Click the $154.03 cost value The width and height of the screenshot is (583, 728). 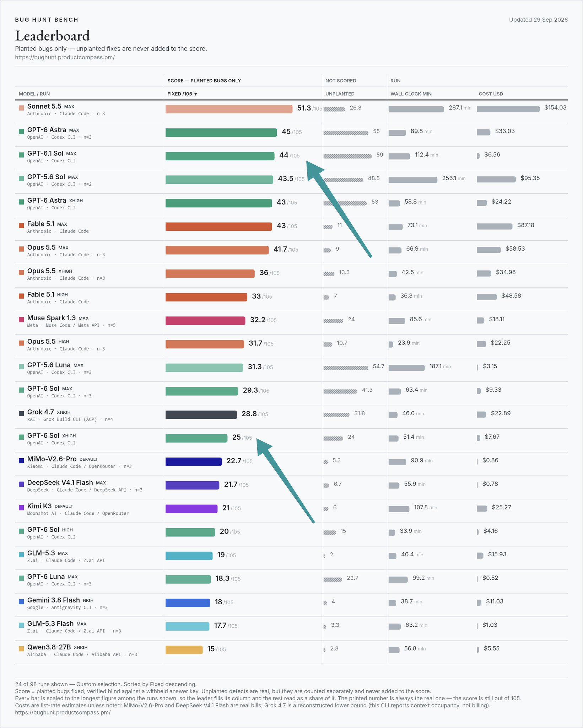555,107
